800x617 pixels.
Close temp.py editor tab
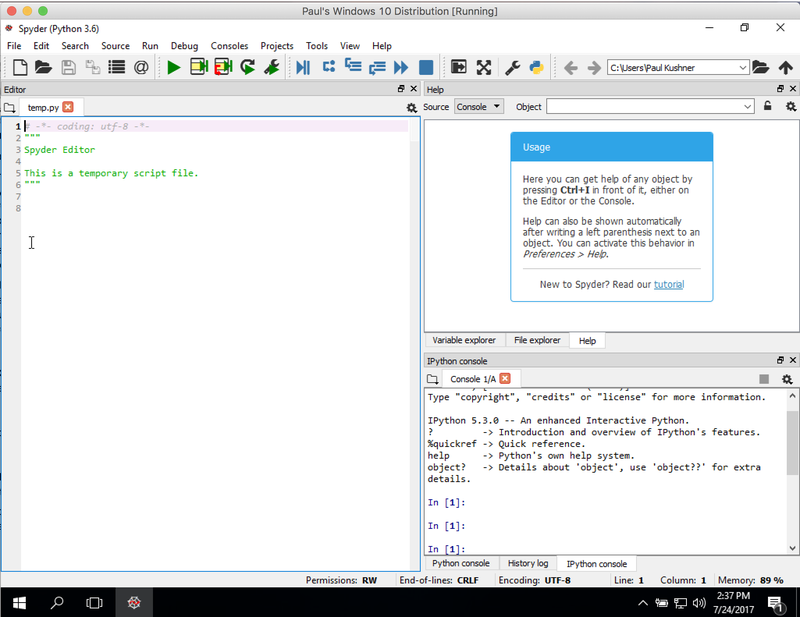(x=68, y=107)
